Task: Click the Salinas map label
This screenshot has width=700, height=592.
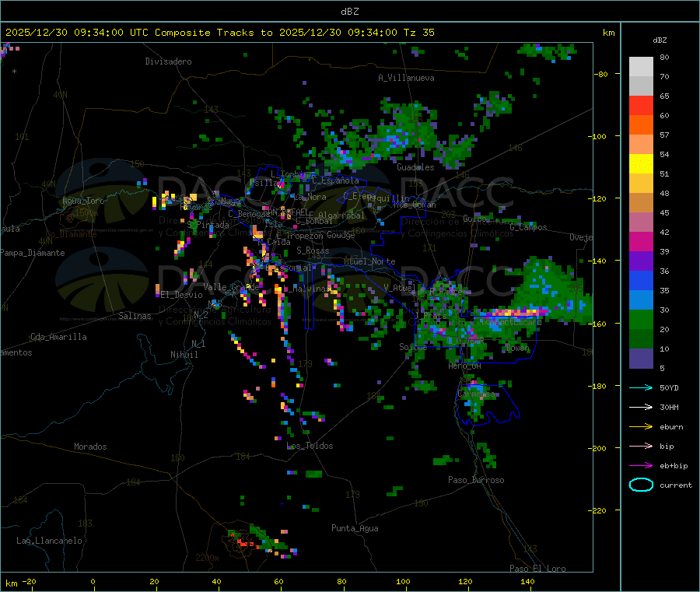Action: coord(135,316)
